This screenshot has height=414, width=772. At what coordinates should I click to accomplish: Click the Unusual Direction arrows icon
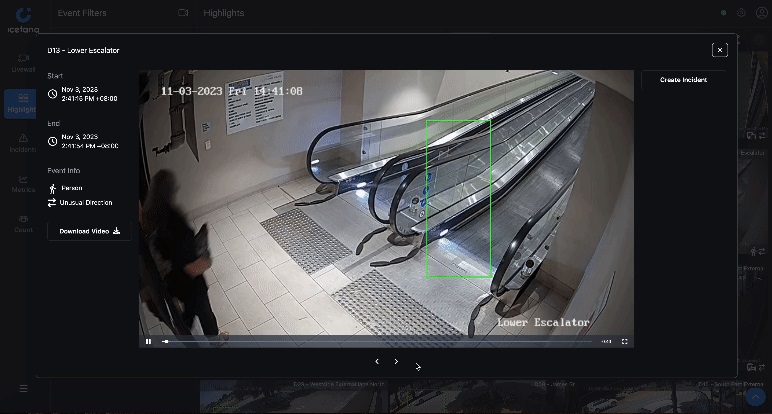point(52,202)
